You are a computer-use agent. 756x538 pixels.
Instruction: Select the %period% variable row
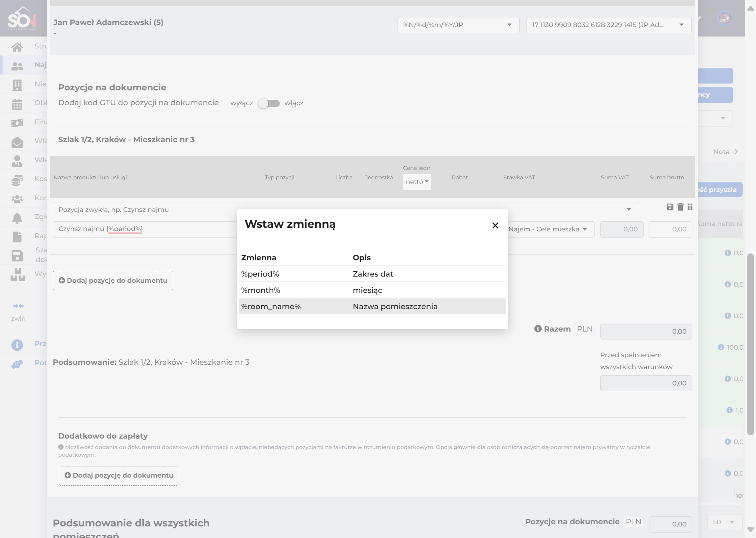coord(372,274)
